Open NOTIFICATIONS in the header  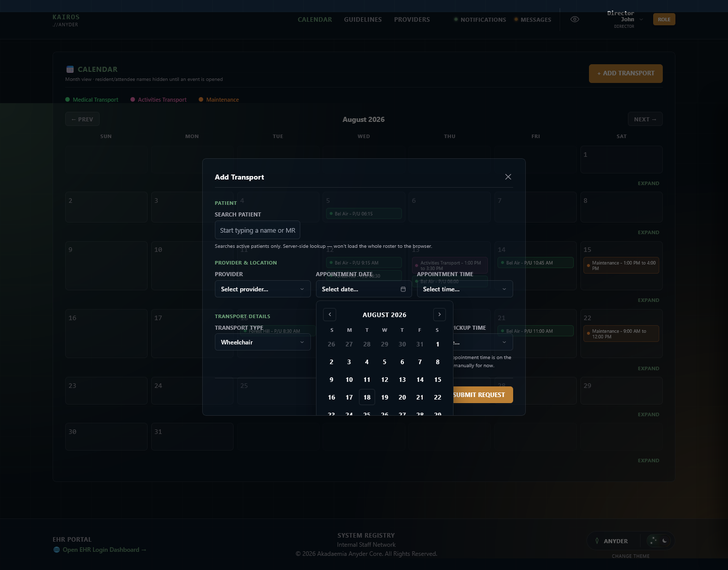(480, 20)
